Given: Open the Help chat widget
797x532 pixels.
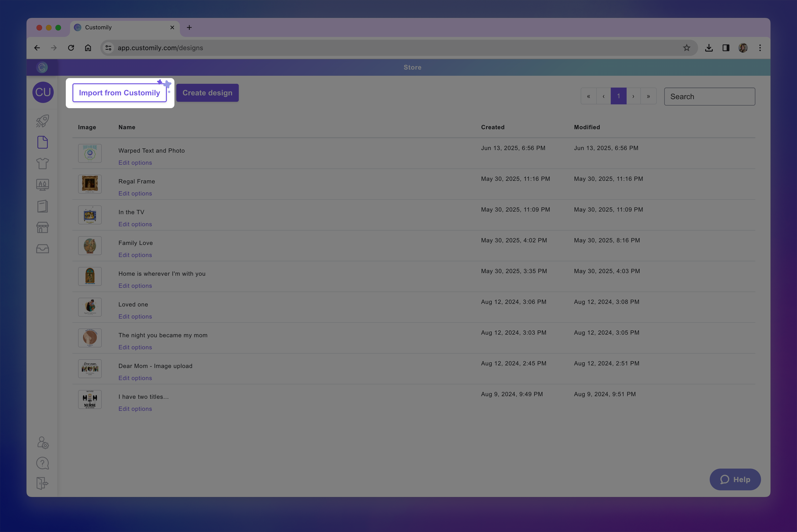Looking at the screenshot, I should pos(735,479).
